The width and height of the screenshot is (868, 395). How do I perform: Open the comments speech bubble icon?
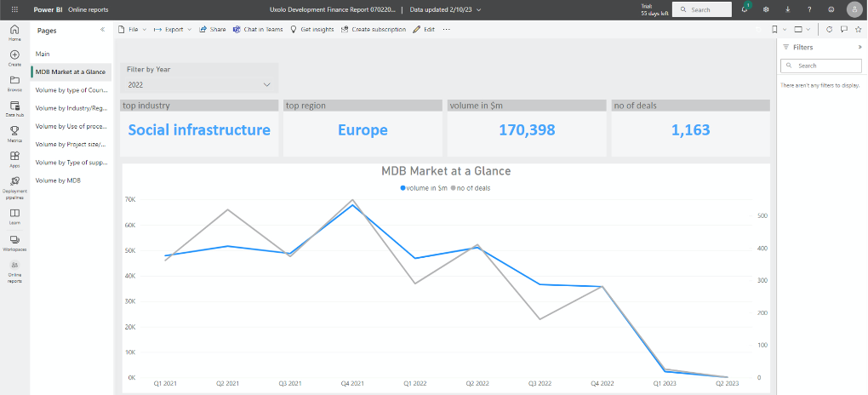pos(844,29)
